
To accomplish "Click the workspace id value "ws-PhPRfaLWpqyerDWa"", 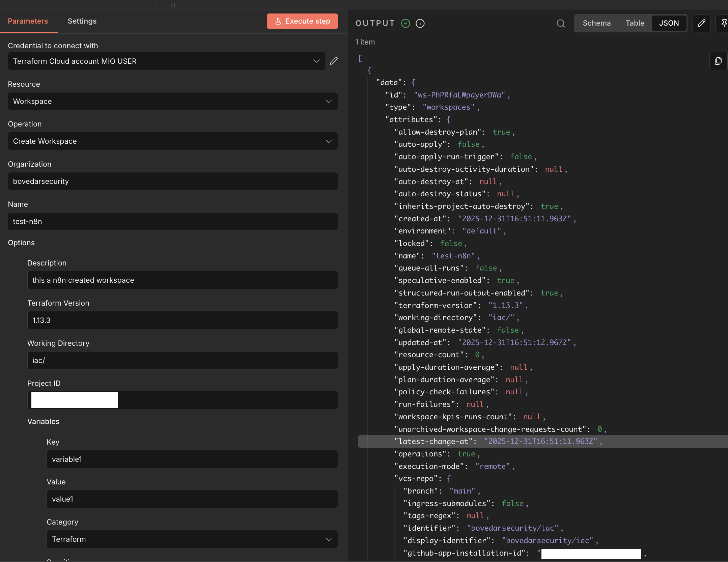I will tap(459, 95).
